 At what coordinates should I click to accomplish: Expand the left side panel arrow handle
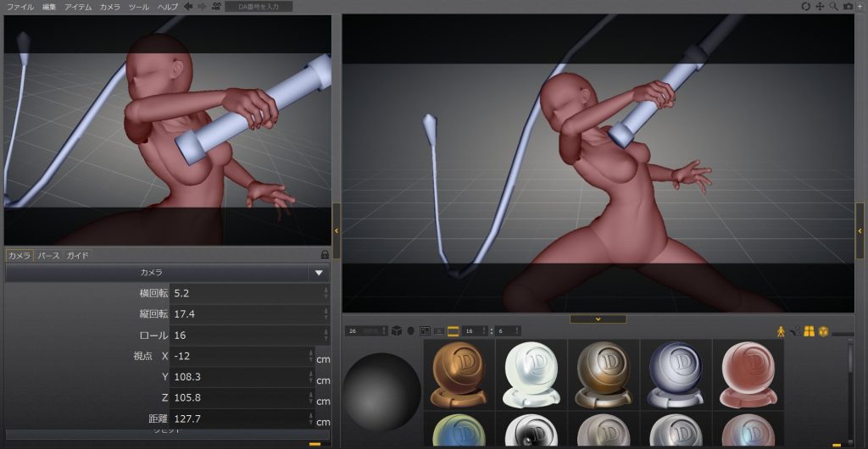point(337,230)
